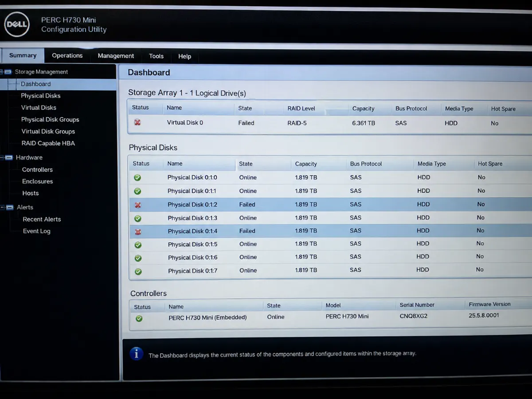Click the Physical Disk 0:1:0 name

pyautogui.click(x=192, y=177)
